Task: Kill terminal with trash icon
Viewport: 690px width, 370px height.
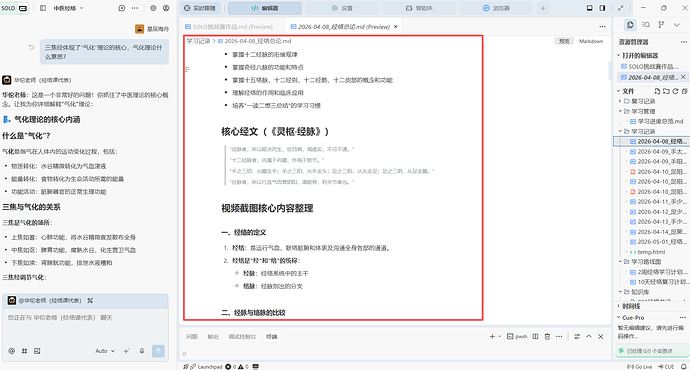Action: 547,337
